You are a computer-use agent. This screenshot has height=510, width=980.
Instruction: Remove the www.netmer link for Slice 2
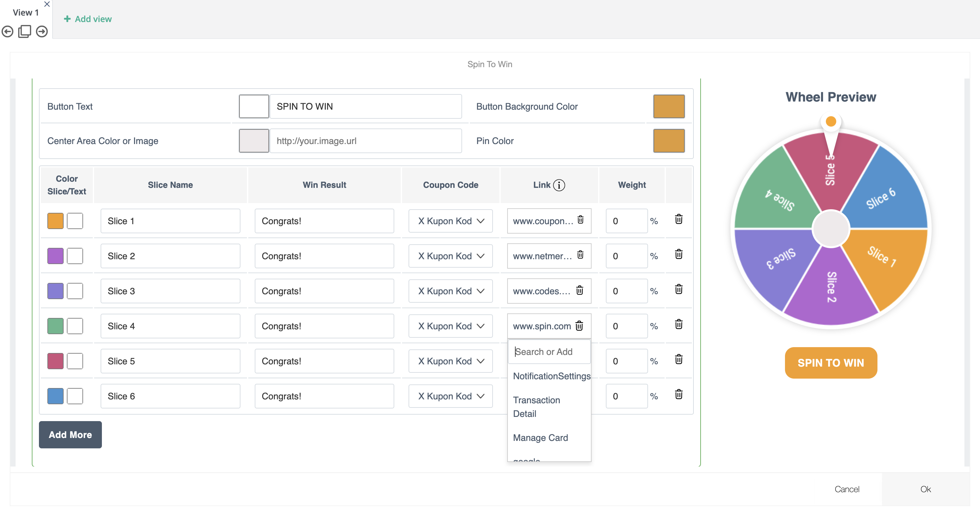[x=581, y=255]
